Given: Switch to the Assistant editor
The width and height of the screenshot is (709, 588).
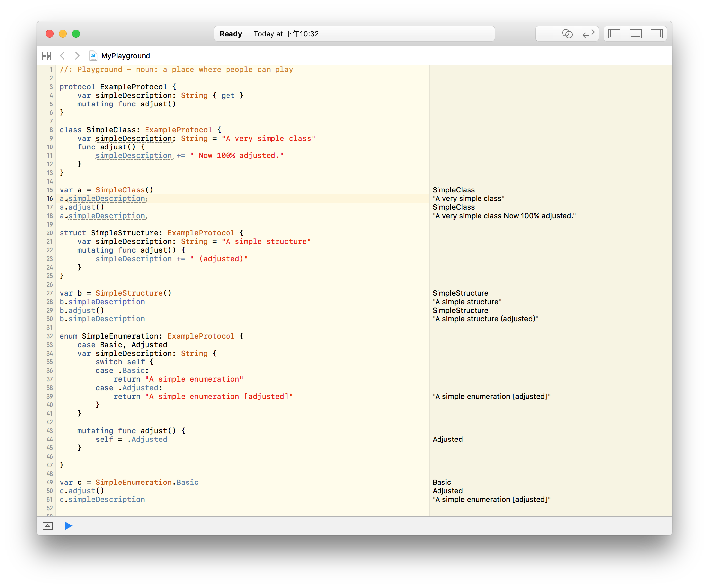Looking at the screenshot, I should coord(567,34).
